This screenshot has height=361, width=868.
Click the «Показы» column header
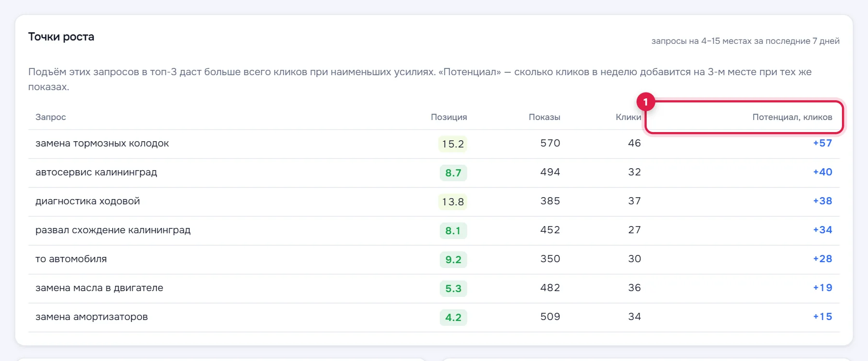544,117
